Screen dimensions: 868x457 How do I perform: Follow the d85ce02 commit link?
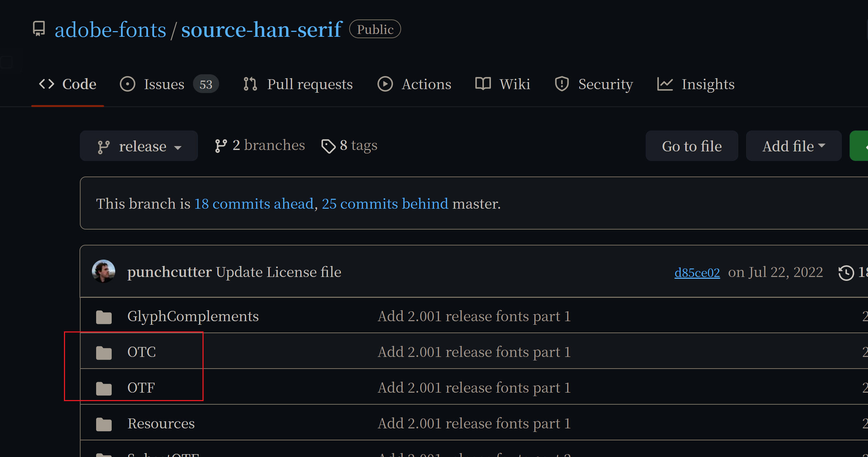[697, 272]
